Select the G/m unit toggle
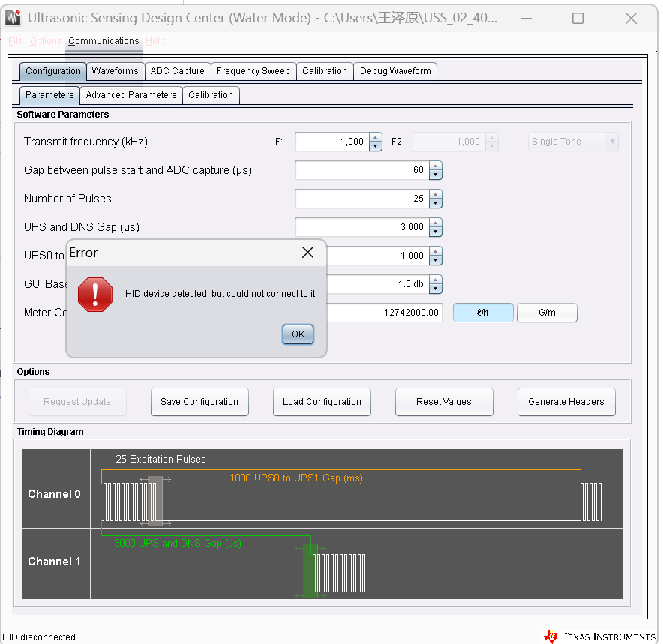 [x=547, y=313]
